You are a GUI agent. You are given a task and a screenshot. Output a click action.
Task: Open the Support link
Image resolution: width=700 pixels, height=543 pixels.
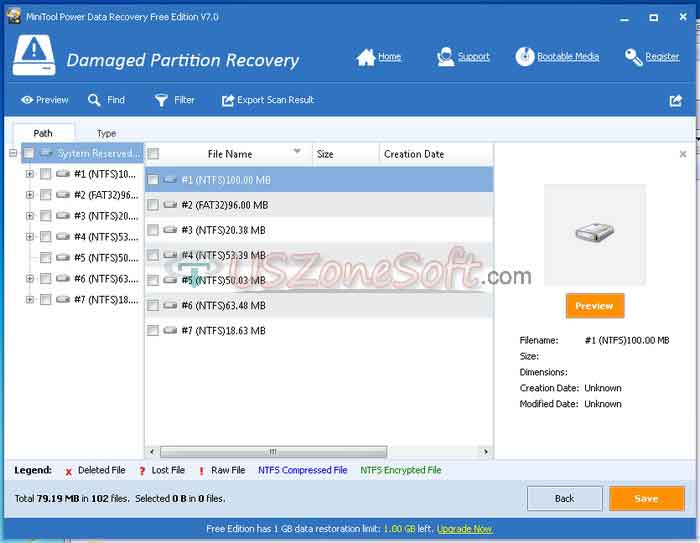[474, 57]
